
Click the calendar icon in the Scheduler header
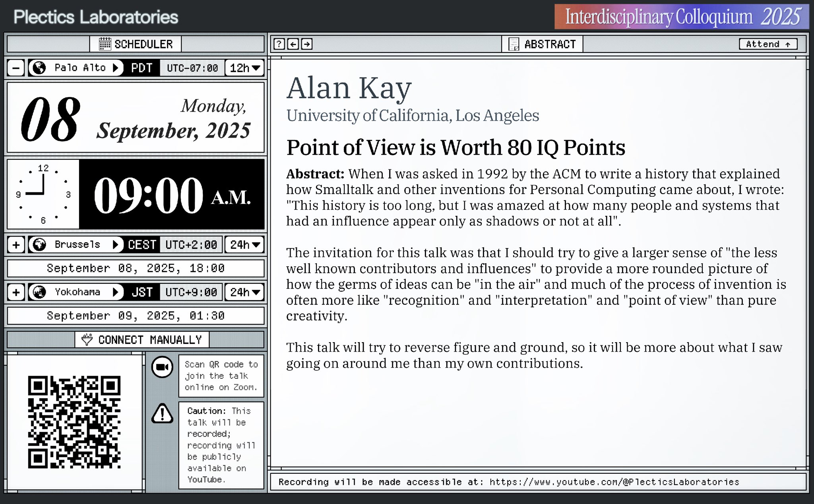coord(105,44)
